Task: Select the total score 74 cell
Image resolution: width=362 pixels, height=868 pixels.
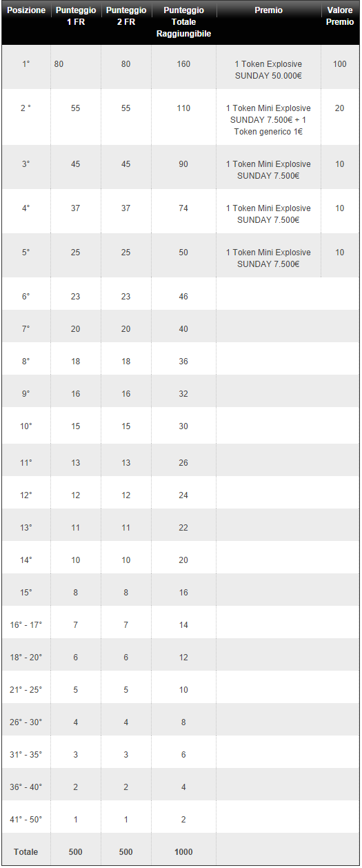Action: pyautogui.click(x=183, y=208)
